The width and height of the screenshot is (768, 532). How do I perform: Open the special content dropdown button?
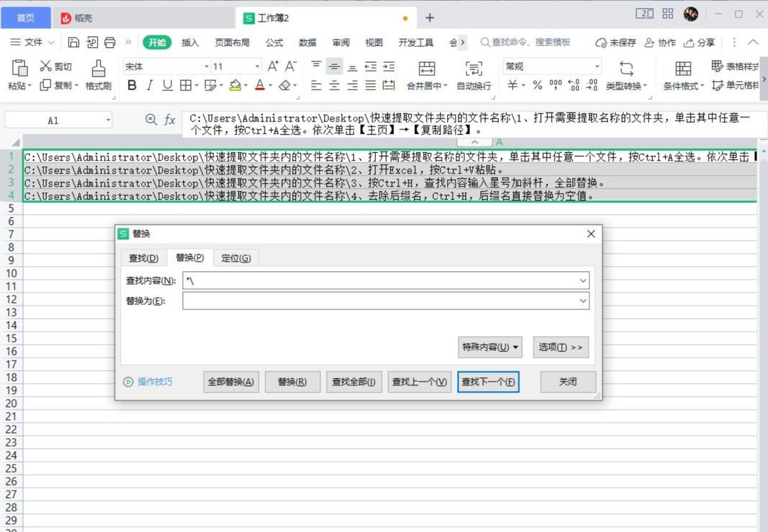(490, 347)
